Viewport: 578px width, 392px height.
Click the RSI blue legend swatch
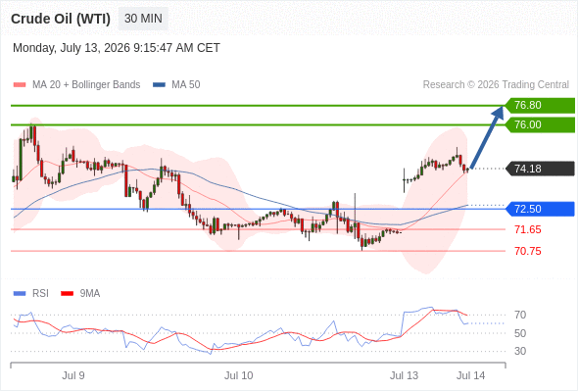pyautogui.click(x=20, y=294)
